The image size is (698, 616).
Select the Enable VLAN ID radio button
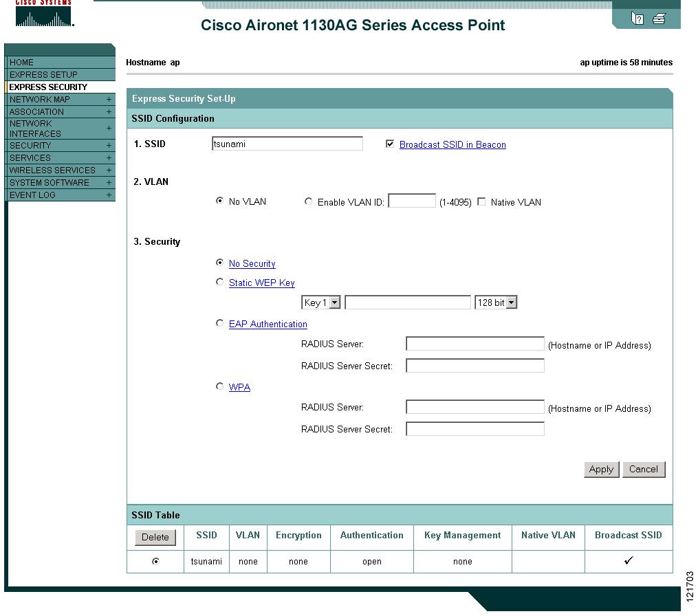[308, 202]
